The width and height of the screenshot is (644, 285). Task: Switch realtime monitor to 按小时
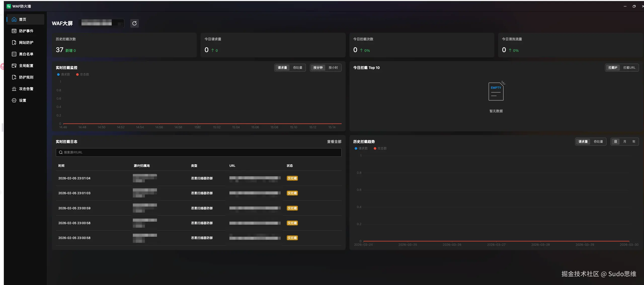click(x=333, y=68)
